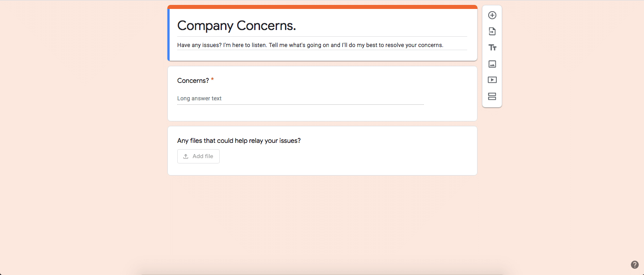The image size is (644, 275).
Task: Add a title and description block
Action: point(492,47)
